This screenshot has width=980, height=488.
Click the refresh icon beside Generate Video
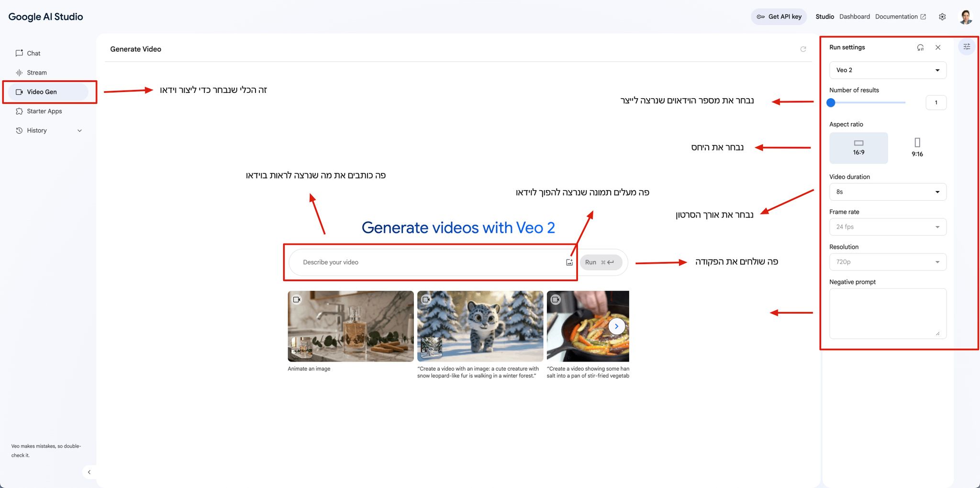tap(803, 49)
